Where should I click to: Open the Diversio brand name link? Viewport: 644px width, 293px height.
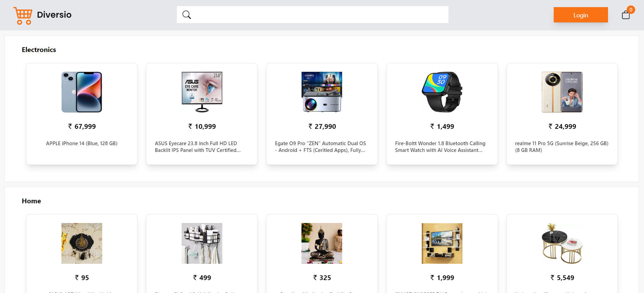pyautogui.click(x=54, y=15)
